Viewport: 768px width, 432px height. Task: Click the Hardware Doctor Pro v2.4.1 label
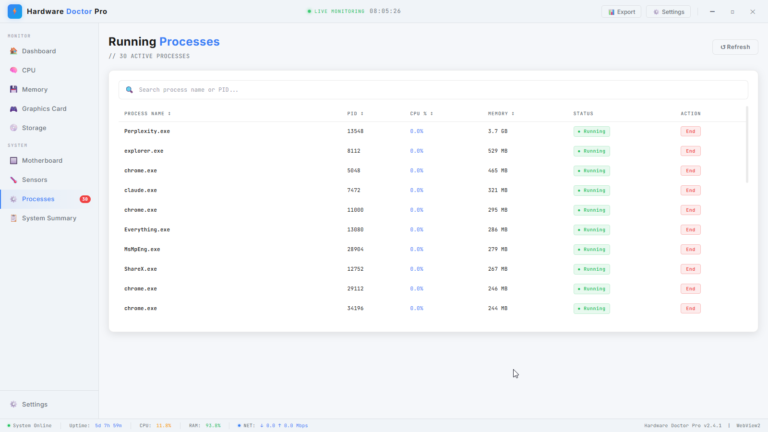pyautogui.click(x=683, y=426)
